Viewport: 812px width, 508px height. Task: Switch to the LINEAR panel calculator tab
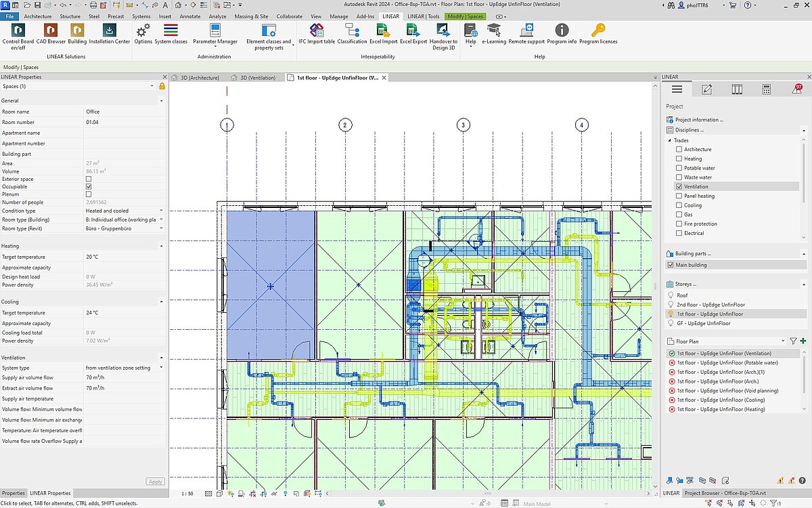(x=767, y=89)
